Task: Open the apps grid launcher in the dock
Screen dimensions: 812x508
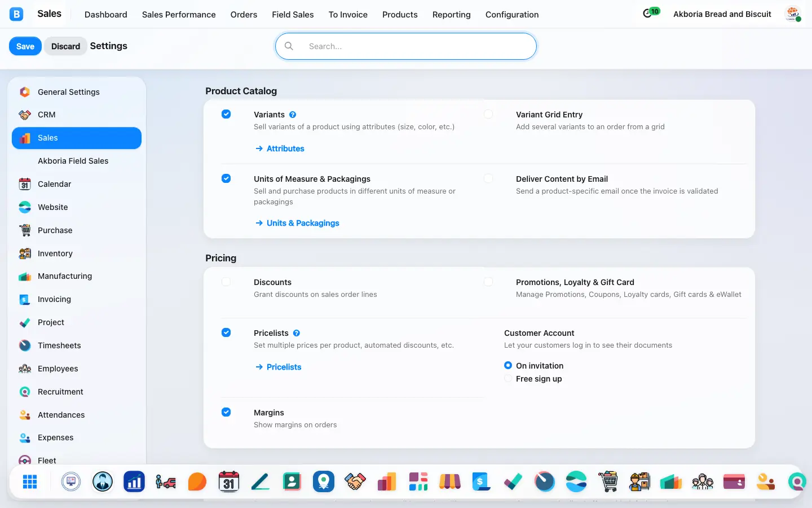Action: pos(30,481)
